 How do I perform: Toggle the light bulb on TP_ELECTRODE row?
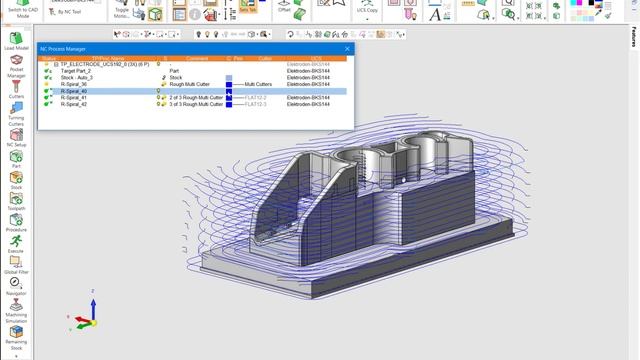158,64
